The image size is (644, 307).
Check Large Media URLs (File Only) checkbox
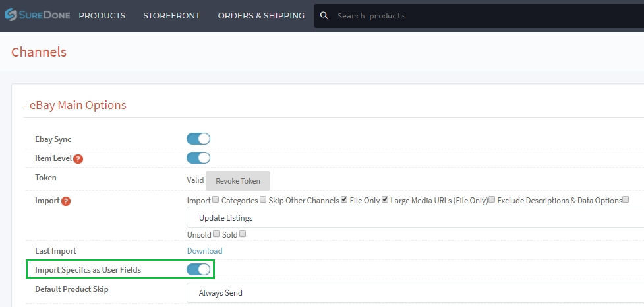pyautogui.click(x=492, y=200)
